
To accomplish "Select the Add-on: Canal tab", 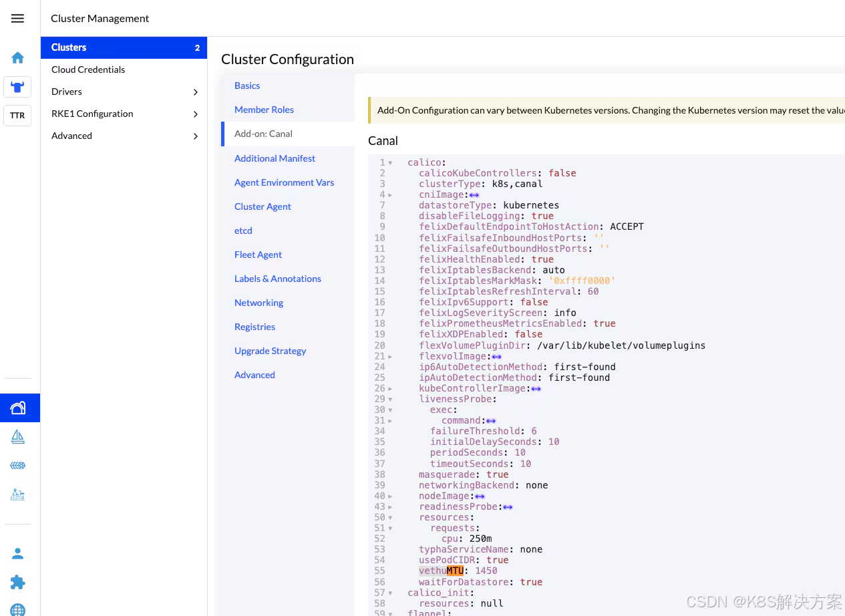I will (288, 134).
